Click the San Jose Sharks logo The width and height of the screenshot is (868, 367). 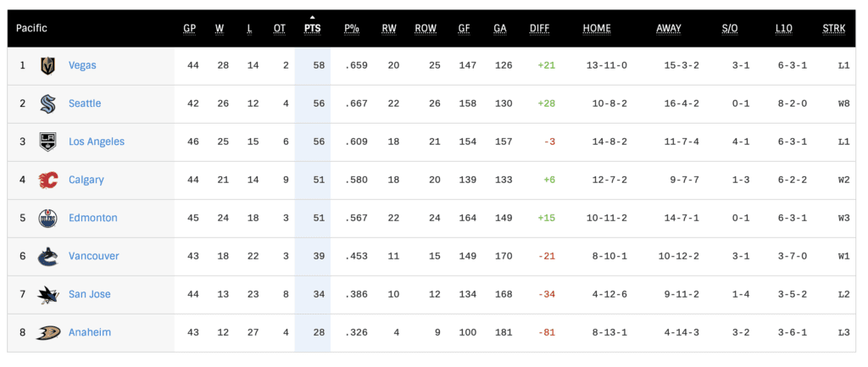(x=47, y=294)
